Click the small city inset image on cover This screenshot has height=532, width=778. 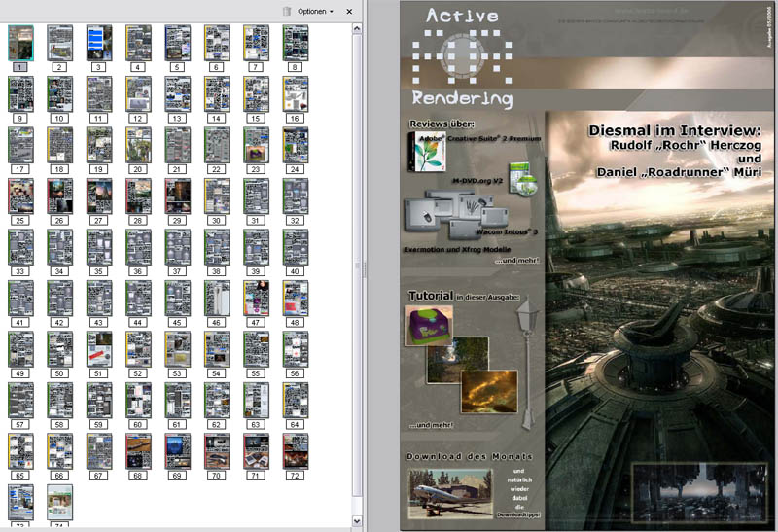[x=699, y=492]
